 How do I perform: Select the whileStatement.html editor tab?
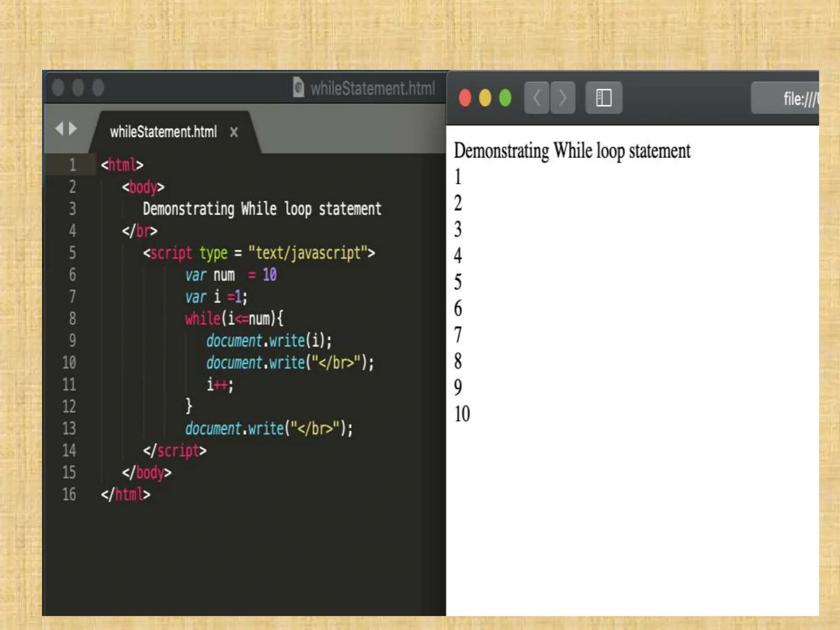click(163, 132)
